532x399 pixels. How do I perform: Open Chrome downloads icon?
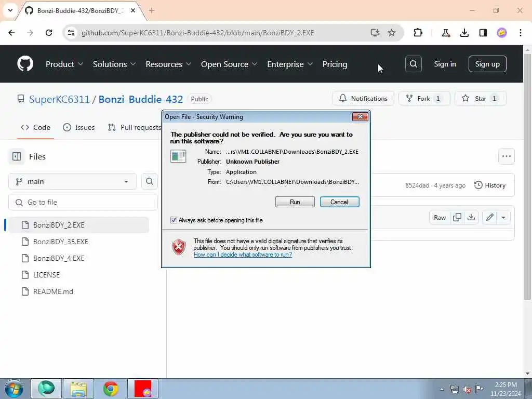coord(464,33)
